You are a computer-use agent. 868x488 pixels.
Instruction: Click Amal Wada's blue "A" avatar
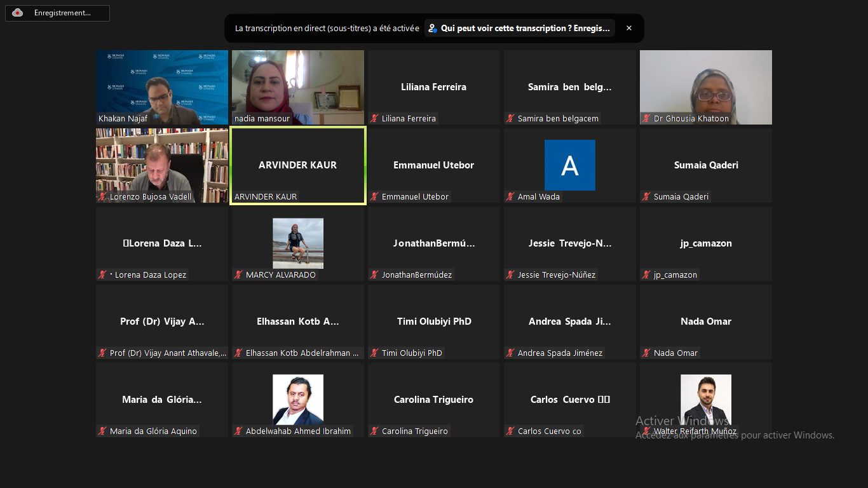pyautogui.click(x=570, y=165)
